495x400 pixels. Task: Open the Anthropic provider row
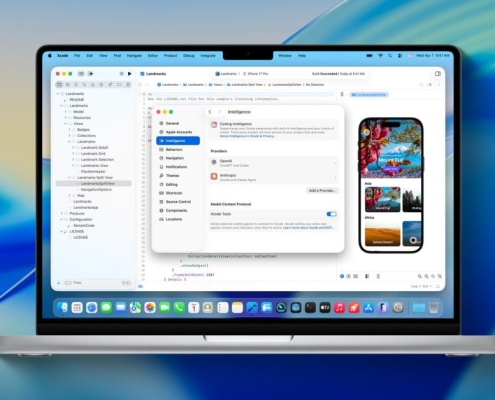(x=274, y=177)
